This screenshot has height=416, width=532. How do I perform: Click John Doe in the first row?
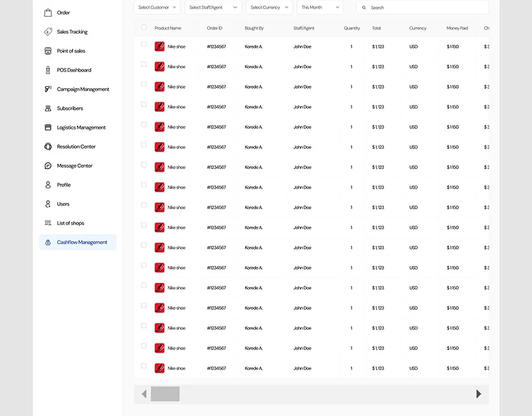(x=302, y=47)
